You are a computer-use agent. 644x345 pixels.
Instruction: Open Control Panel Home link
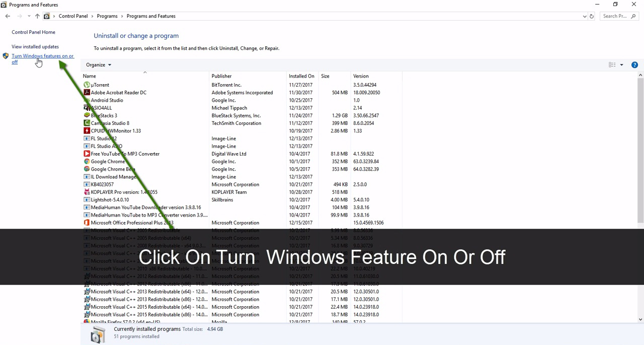[33, 32]
